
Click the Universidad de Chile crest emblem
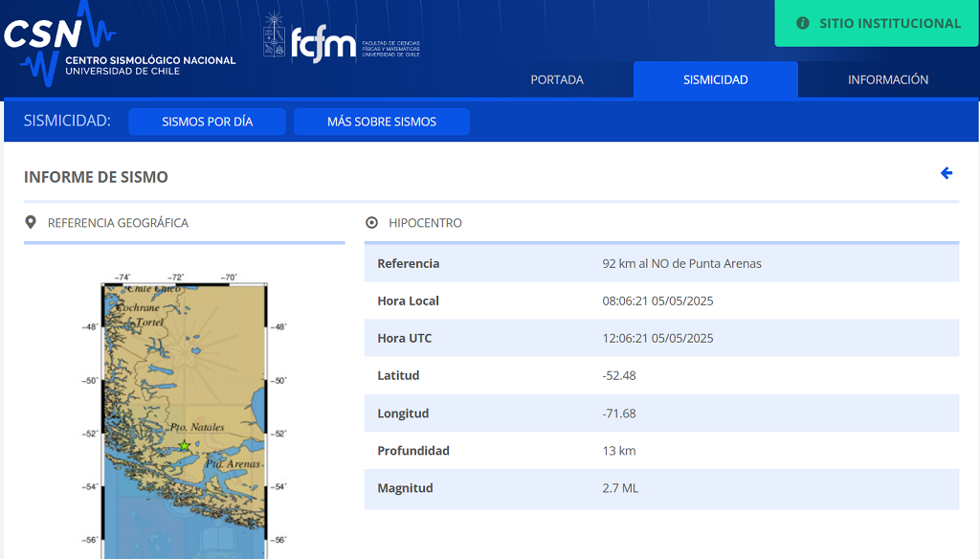point(274,35)
